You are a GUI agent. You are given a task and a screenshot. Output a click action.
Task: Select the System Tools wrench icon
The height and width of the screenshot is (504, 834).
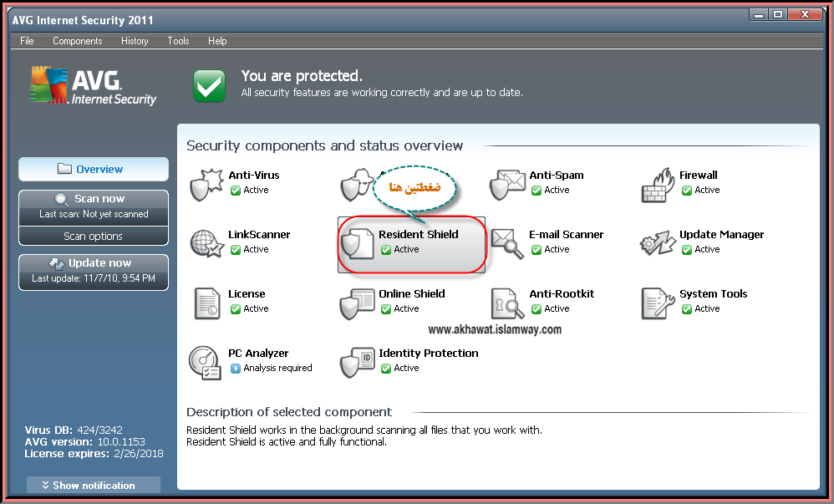(x=658, y=303)
